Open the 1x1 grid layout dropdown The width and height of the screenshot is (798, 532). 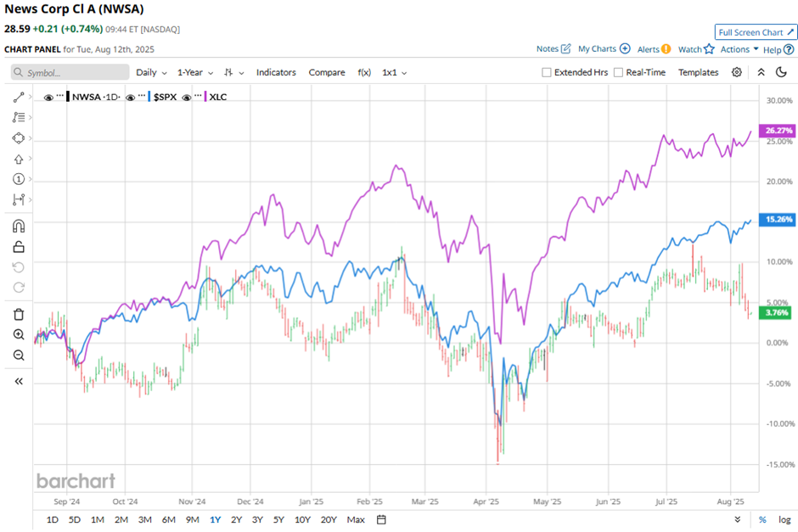click(x=395, y=72)
